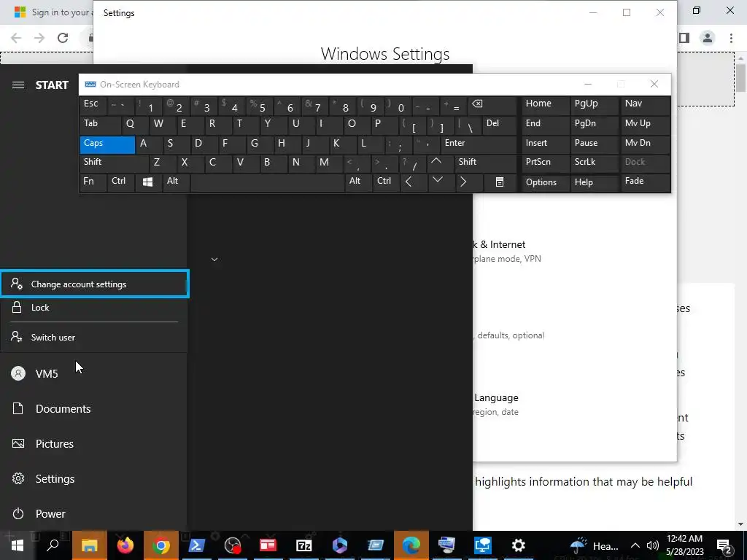Click the Home key on On-Screen Keyboard
Image resolution: width=747 pixels, height=560 pixels.
pyautogui.click(x=545, y=105)
